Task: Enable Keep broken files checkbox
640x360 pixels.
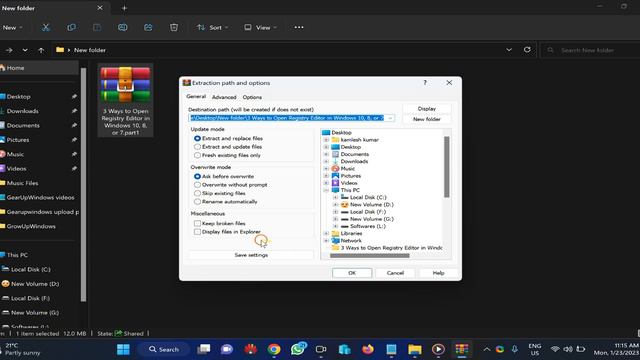Action: [x=197, y=223]
